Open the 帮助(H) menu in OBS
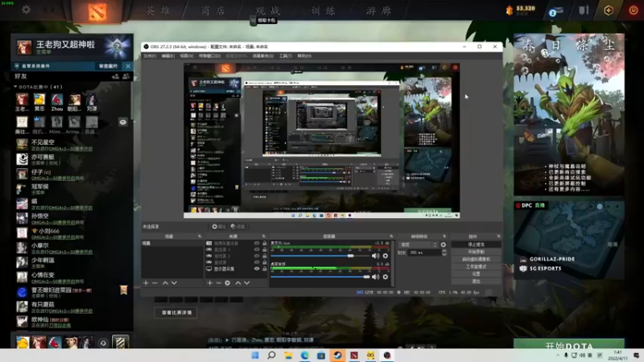 click(304, 56)
